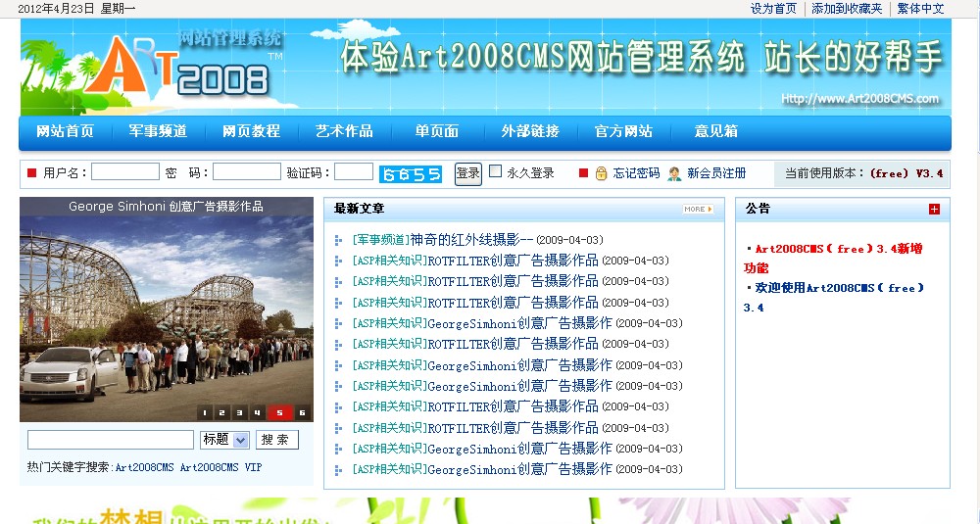980x524 pixels.
Task: Click the keyword search text box
Action: 111,440
